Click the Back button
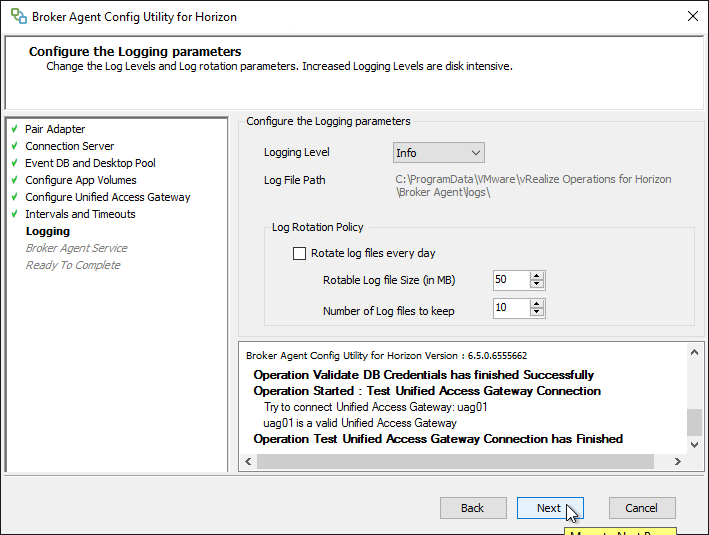The width and height of the screenshot is (709, 535). [x=473, y=508]
